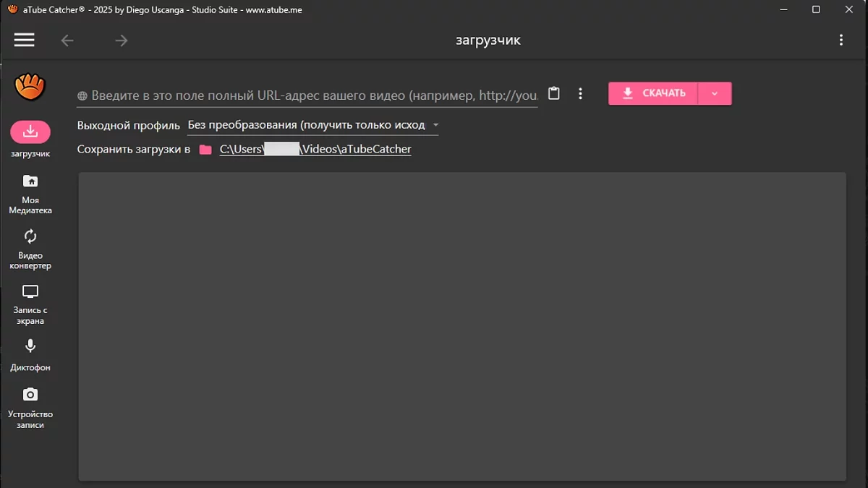Select the загрузчик sidebar item
Screen dimensions: 868x488
tap(30, 132)
